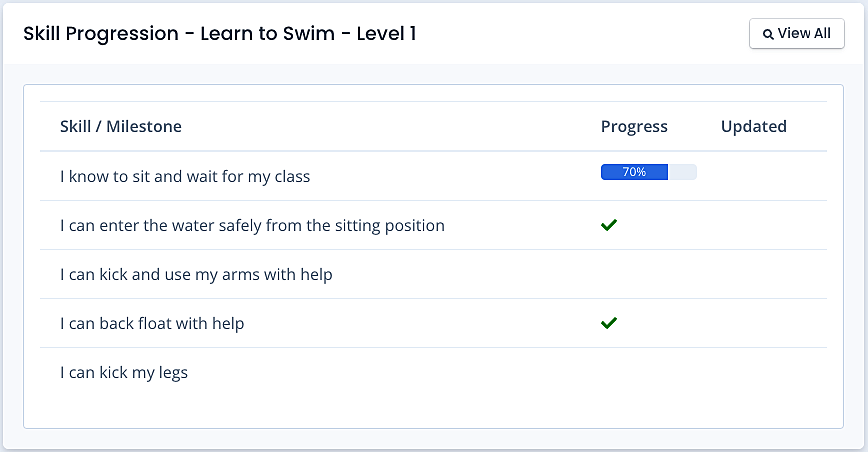Click the Updated column header

753,127
